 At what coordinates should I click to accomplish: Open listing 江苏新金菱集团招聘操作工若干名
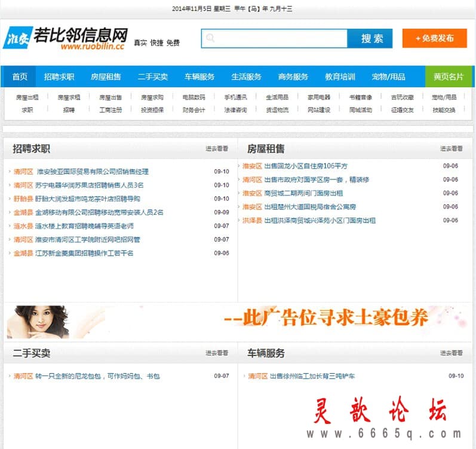click(x=84, y=253)
